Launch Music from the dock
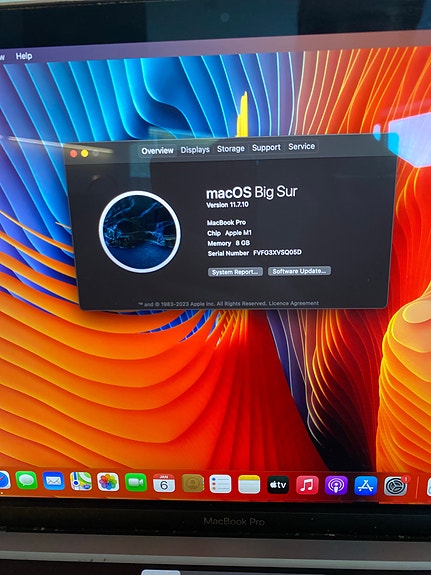The height and width of the screenshot is (575, 431). (x=307, y=485)
